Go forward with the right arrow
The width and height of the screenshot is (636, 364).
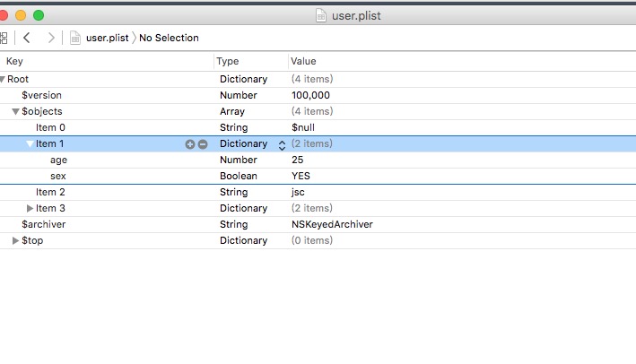coord(50,38)
